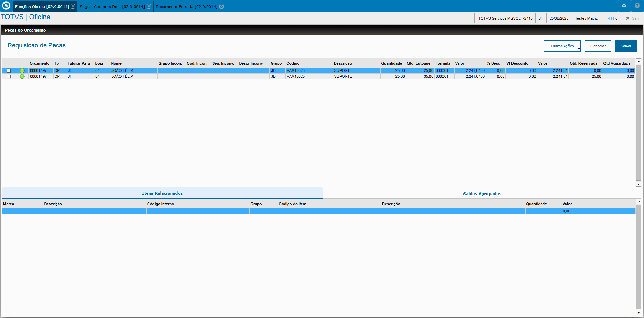644x318 pixels.
Task: Click the Qtd. Estoque column header
Action: [x=418, y=63]
